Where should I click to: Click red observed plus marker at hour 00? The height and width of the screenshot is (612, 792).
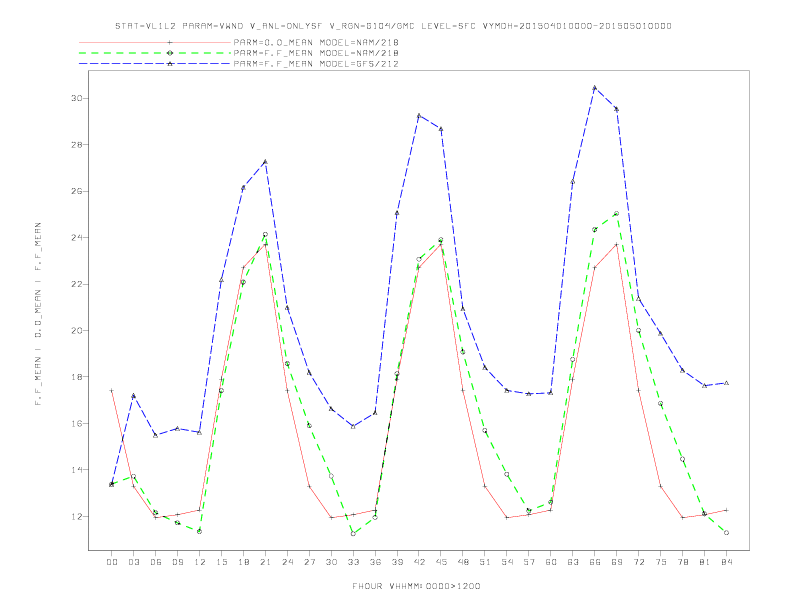tap(112, 390)
